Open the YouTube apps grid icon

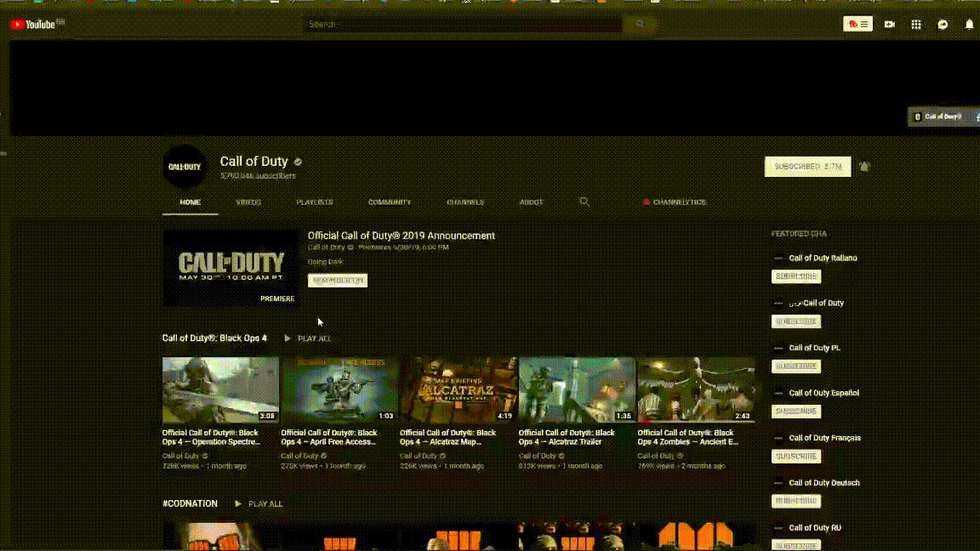[x=916, y=25]
